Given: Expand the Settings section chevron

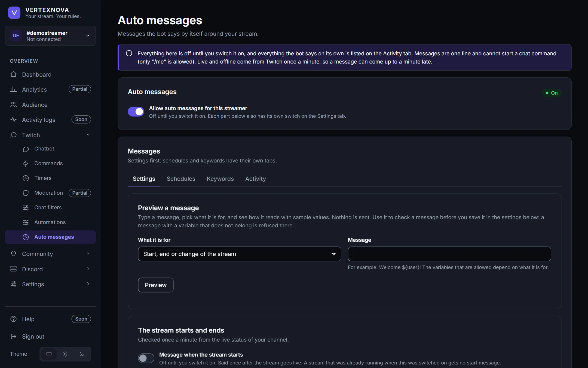Looking at the screenshot, I should 88,284.
